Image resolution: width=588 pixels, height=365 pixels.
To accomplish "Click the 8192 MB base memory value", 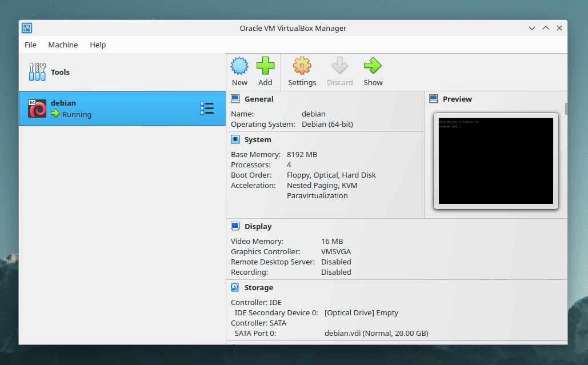I will point(302,154).
